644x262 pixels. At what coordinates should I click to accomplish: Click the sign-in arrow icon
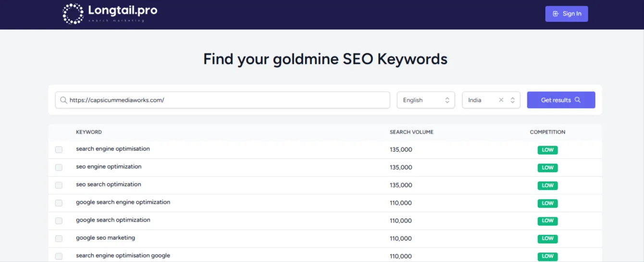pos(556,14)
